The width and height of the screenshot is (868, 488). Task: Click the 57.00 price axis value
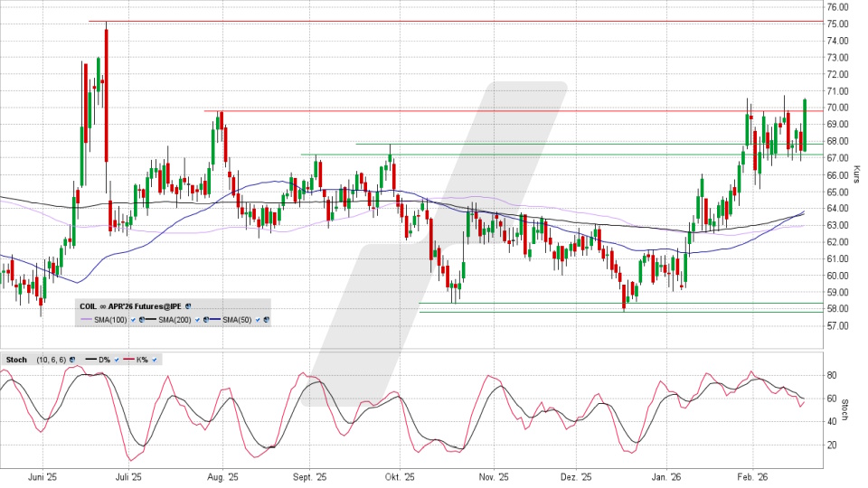pos(837,326)
